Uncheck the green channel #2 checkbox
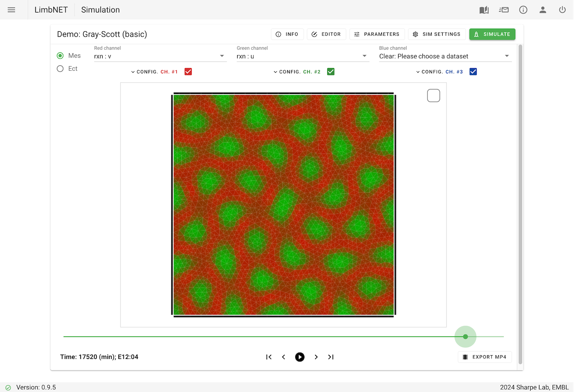The image size is (574, 392). (331, 72)
